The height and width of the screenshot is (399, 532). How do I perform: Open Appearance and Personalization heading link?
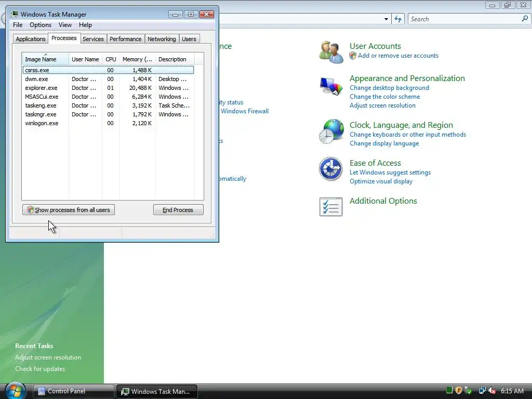tap(407, 78)
